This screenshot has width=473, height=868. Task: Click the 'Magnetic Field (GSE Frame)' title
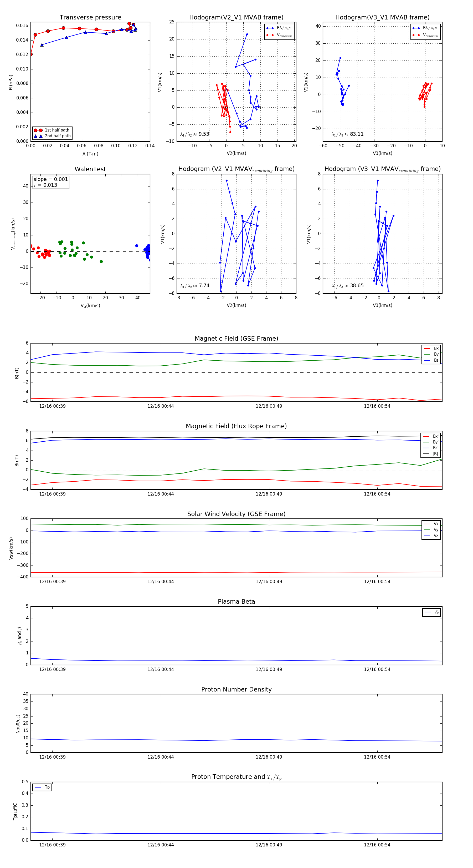pyautogui.click(x=236, y=339)
